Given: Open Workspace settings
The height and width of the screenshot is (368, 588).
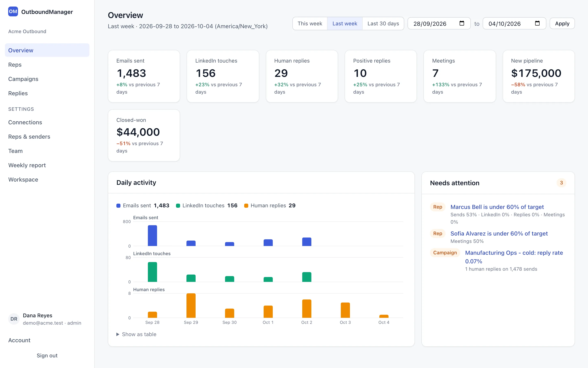Looking at the screenshot, I should [x=47, y=180].
